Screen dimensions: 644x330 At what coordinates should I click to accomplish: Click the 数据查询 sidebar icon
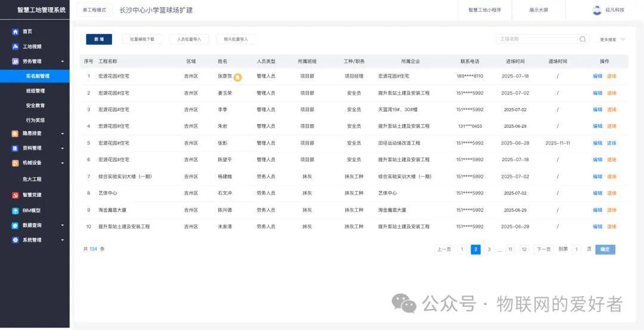point(15,225)
